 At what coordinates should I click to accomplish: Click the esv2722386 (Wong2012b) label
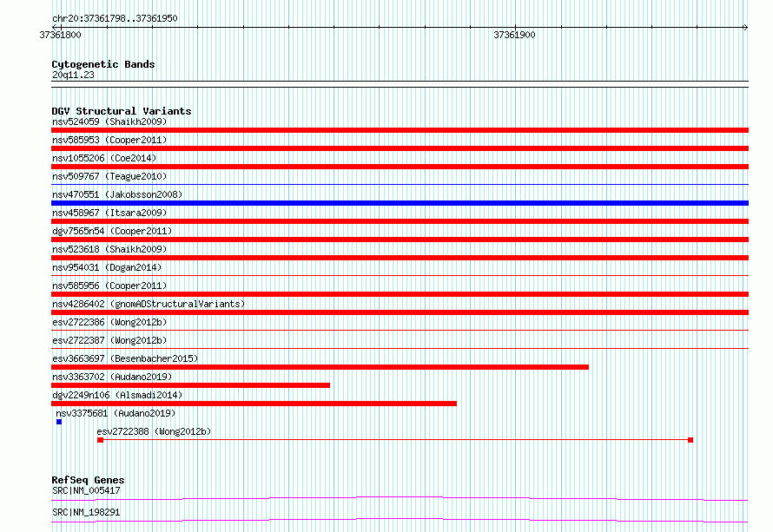(109, 322)
